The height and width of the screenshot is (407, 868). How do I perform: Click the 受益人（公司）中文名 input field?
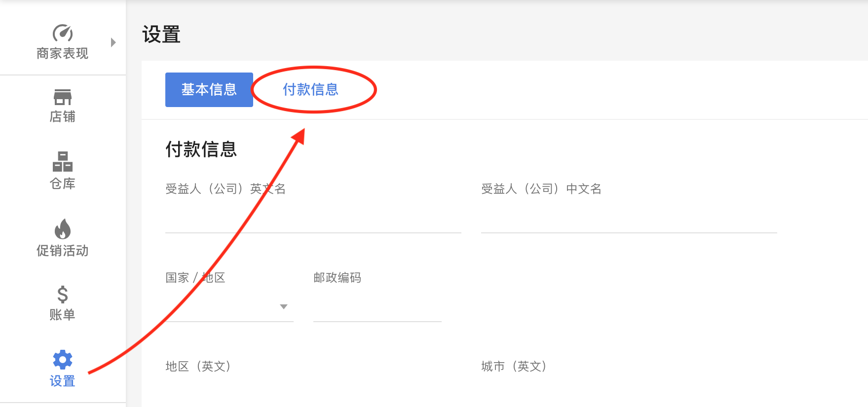click(x=629, y=222)
